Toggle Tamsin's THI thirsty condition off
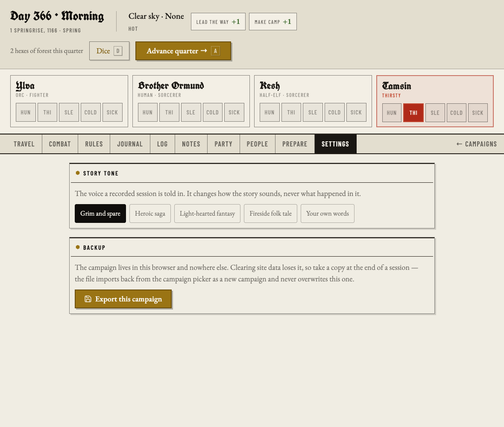Screen dimensions: 504x427 413,113
